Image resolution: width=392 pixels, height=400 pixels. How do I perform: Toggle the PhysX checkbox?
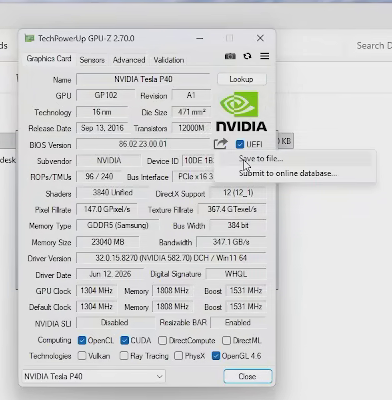click(x=178, y=356)
